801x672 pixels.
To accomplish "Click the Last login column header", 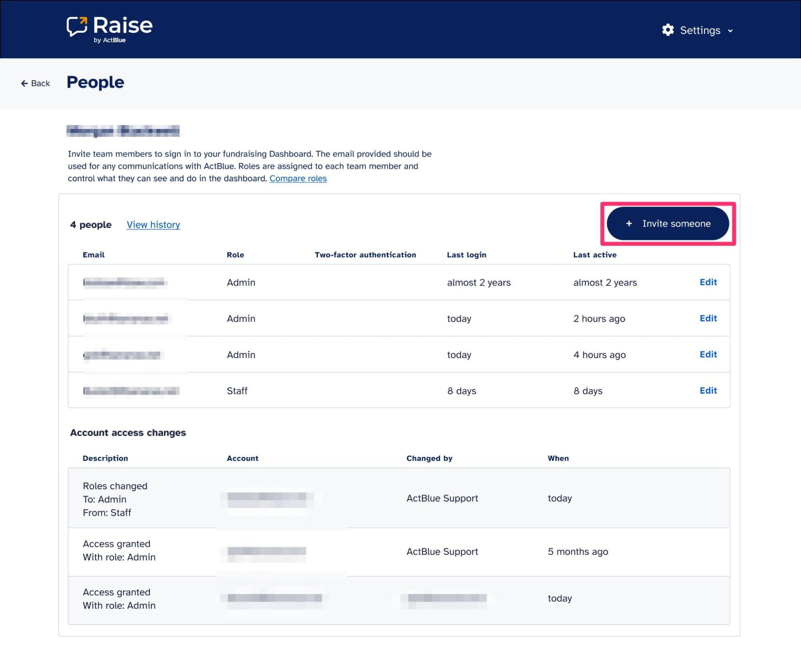I will click(x=466, y=255).
